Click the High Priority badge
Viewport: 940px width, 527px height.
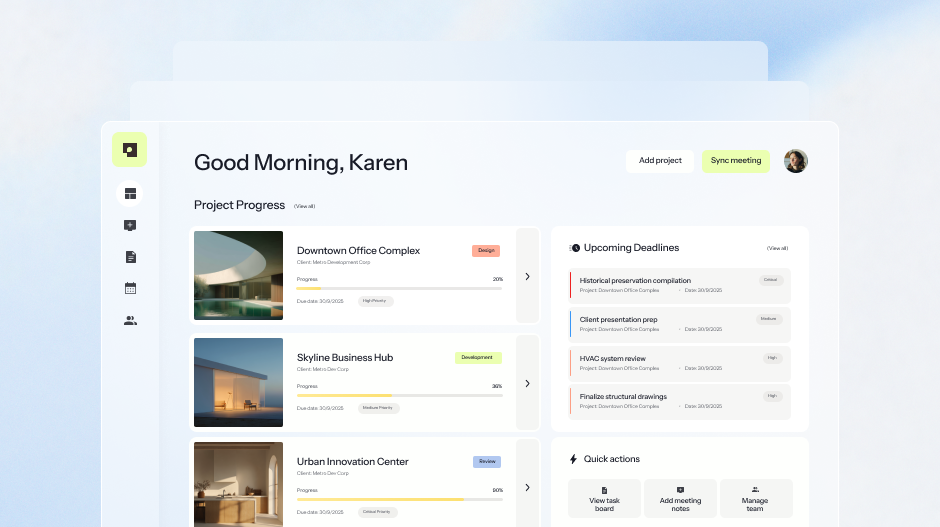(x=375, y=301)
